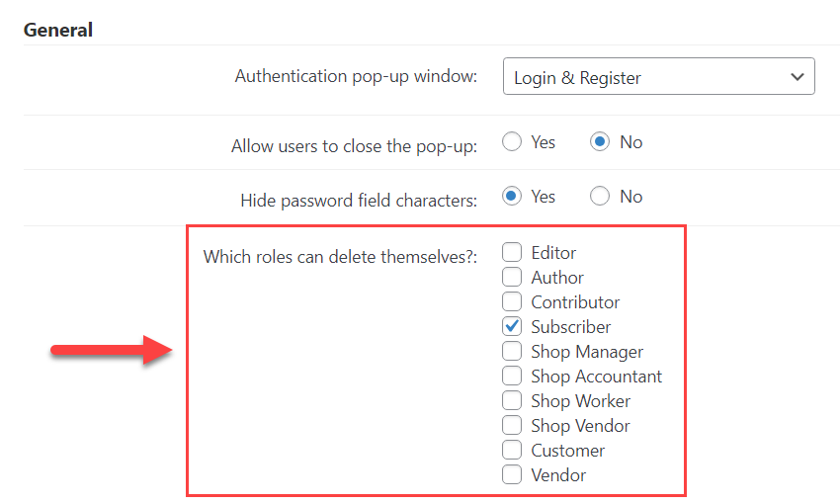840x504 pixels.
Task: Enable the Shop Manager checkbox
Action: tap(512, 351)
